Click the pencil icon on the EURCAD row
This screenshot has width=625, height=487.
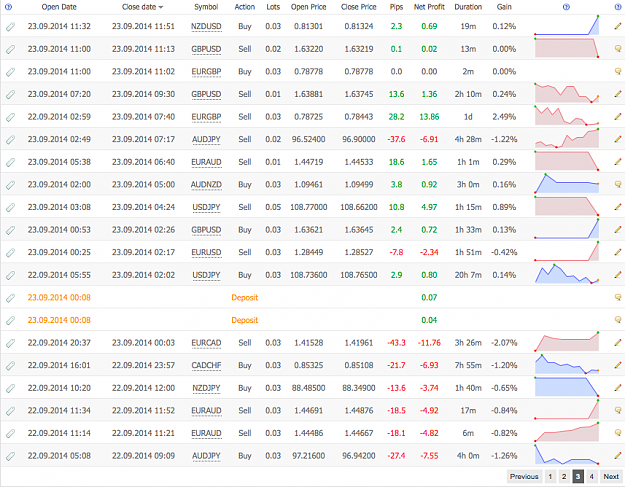point(618,343)
